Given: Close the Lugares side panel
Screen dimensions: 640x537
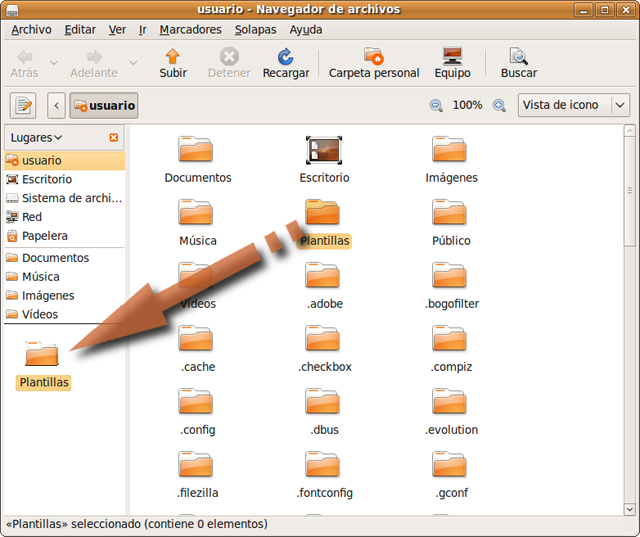Looking at the screenshot, I should (x=113, y=137).
